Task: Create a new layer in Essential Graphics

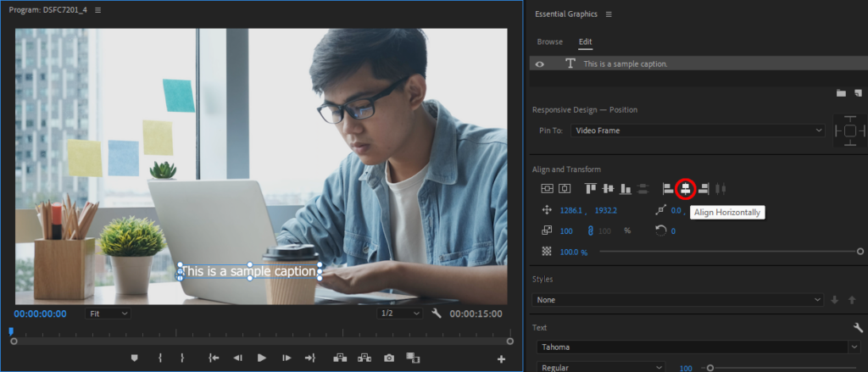Action: [858, 92]
